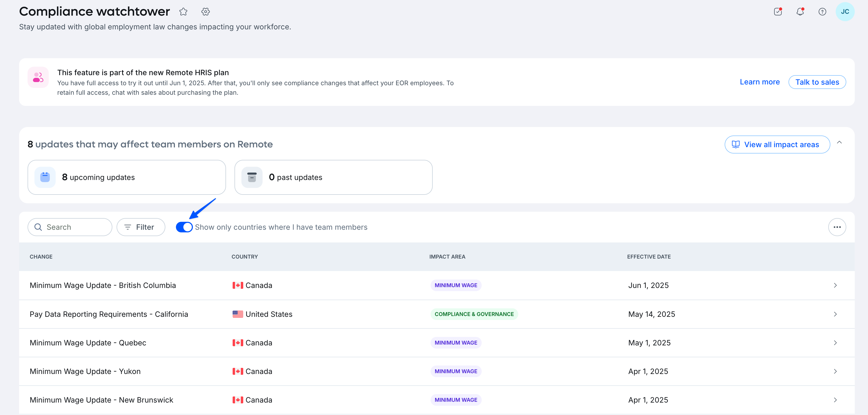Select the 0 past updates card
868x415 pixels.
tap(334, 177)
